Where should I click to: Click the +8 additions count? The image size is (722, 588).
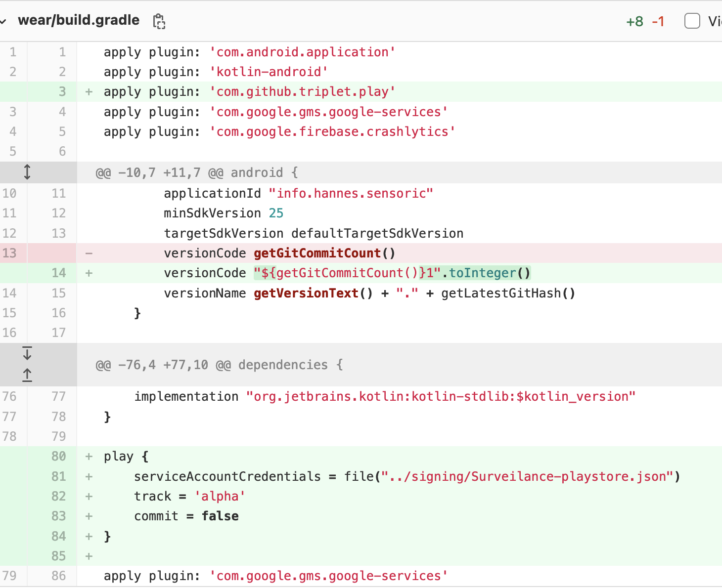pyautogui.click(x=634, y=21)
